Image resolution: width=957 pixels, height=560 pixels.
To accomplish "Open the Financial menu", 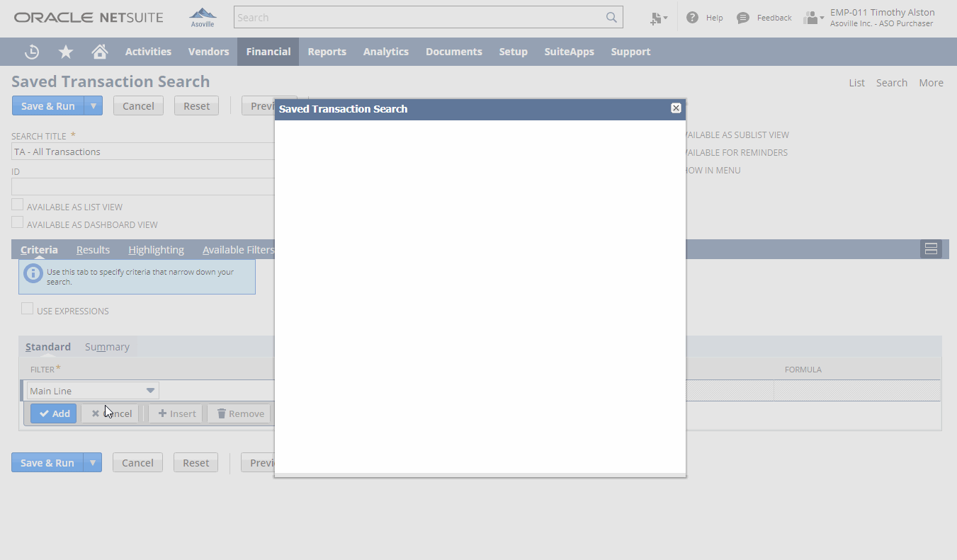I will coord(268,52).
